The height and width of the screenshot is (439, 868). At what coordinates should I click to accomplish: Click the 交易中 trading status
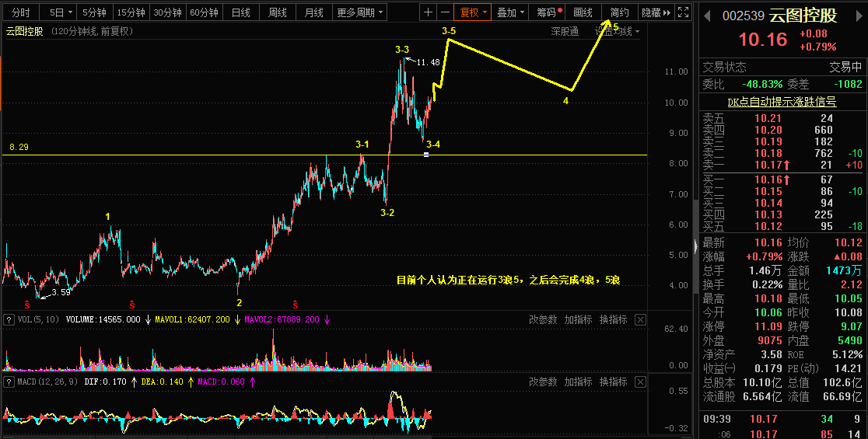tap(845, 67)
